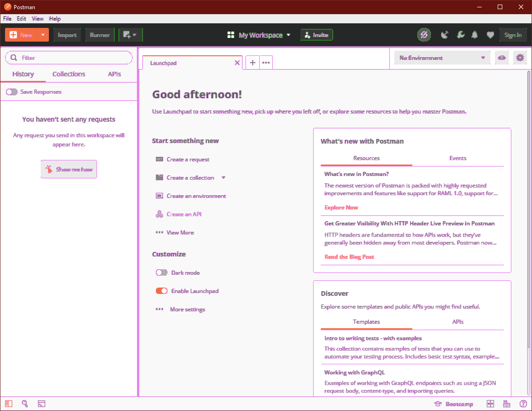Click the Read the Blog Post link

[x=349, y=257]
